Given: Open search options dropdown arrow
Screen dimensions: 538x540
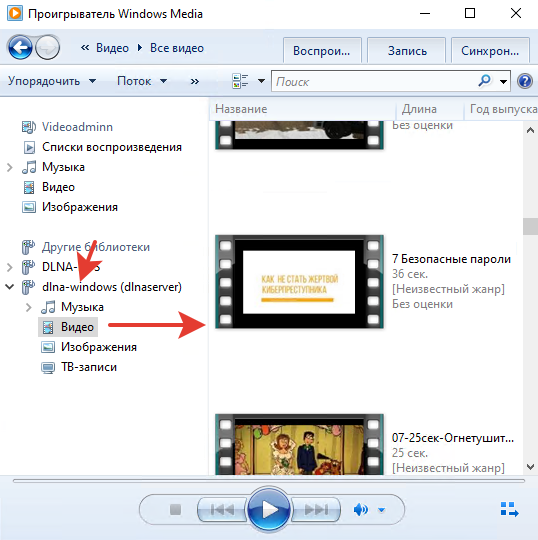Looking at the screenshot, I should point(503,82).
